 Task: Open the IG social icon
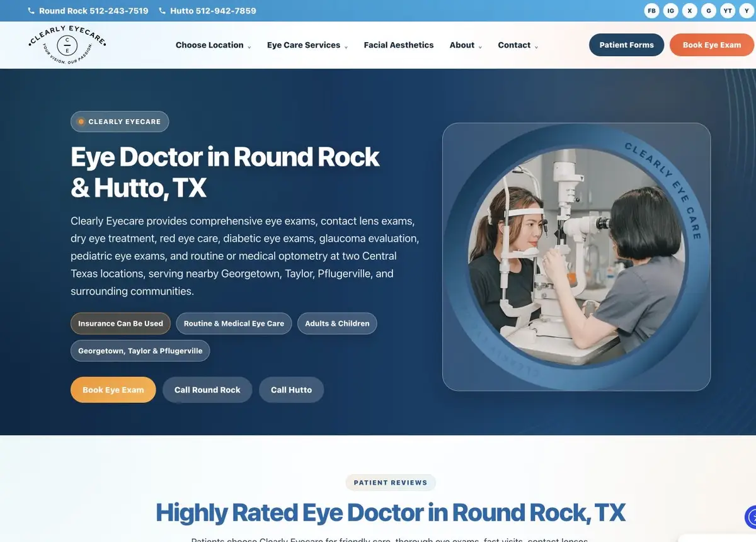point(671,11)
